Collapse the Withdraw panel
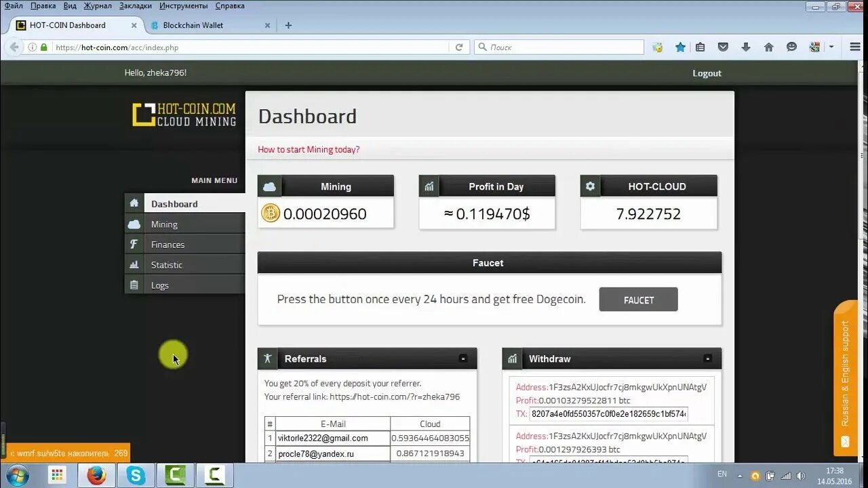The image size is (868, 488). pyautogui.click(x=707, y=359)
